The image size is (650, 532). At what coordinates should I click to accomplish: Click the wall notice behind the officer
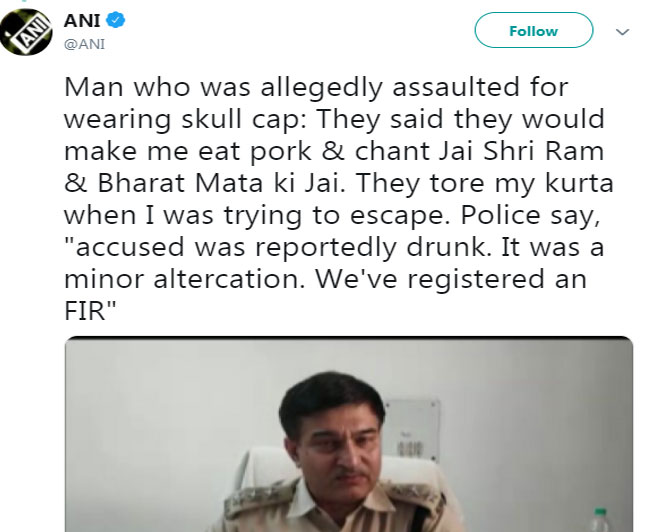(x=412, y=430)
